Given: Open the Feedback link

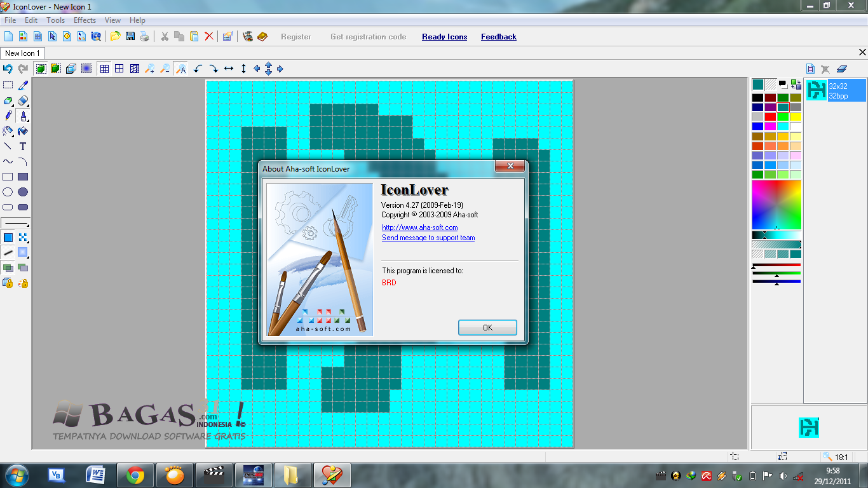Looking at the screenshot, I should (x=499, y=37).
